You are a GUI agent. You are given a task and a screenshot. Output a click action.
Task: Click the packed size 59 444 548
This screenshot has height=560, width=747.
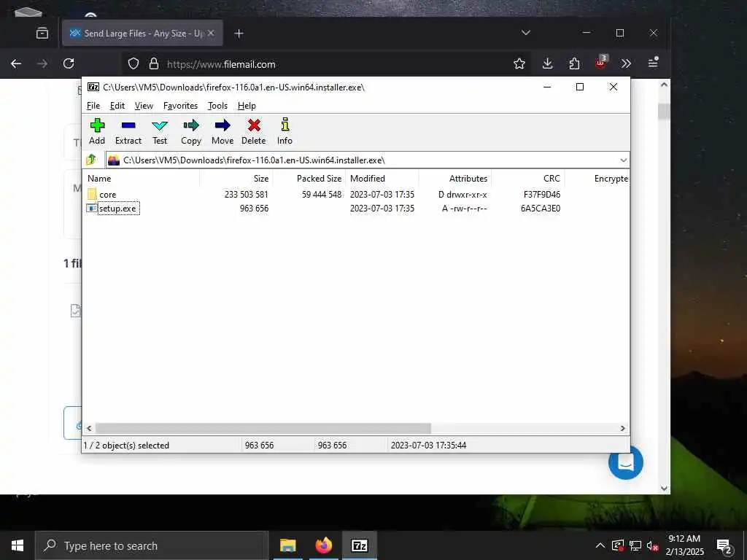(x=322, y=194)
